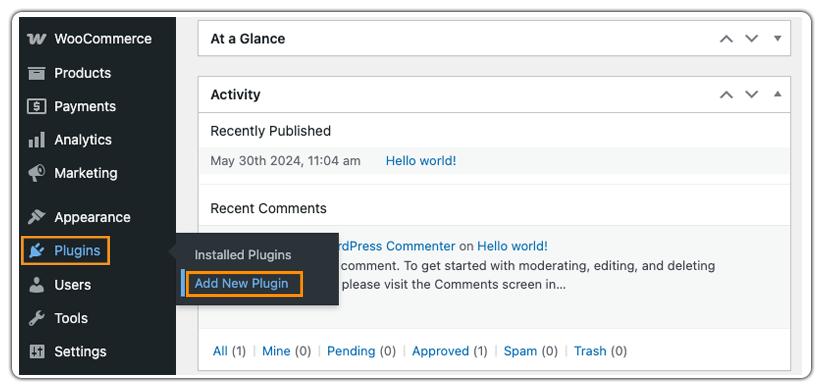The width and height of the screenshot is (822, 391).
Task: Go to the Payments menu
Action: (x=85, y=106)
